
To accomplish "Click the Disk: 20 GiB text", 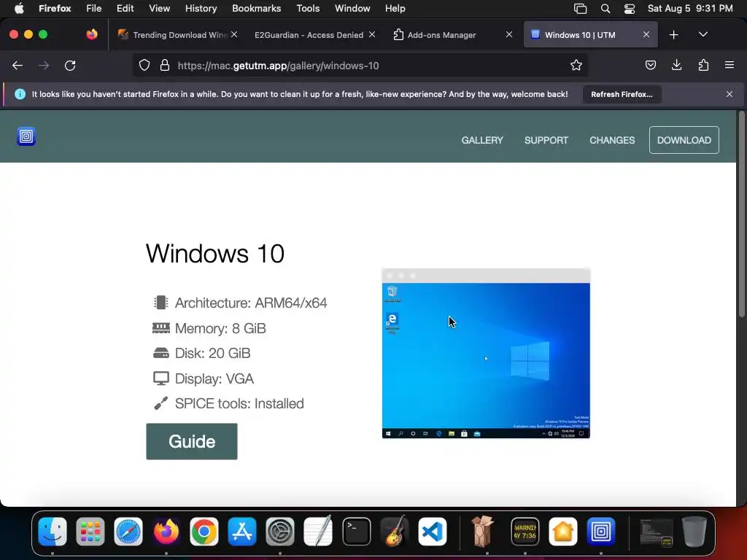I will [x=212, y=354].
